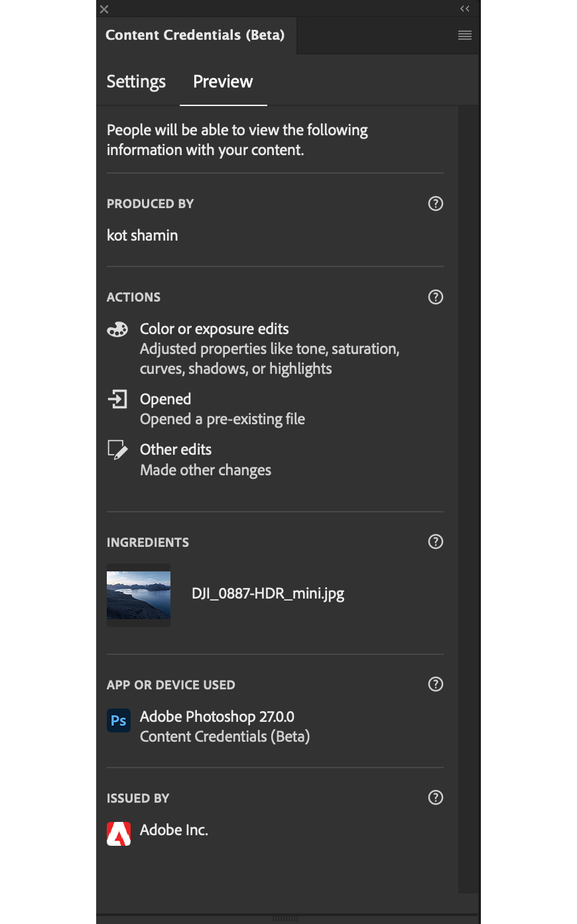The width and height of the screenshot is (577, 924).
Task: Click the DJI_0887-HDR_mini.jpg ingredient thumbnail
Action: 139,595
